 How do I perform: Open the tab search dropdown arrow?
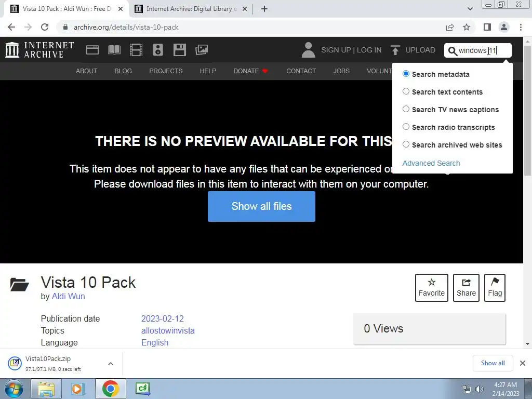click(470, 9)
